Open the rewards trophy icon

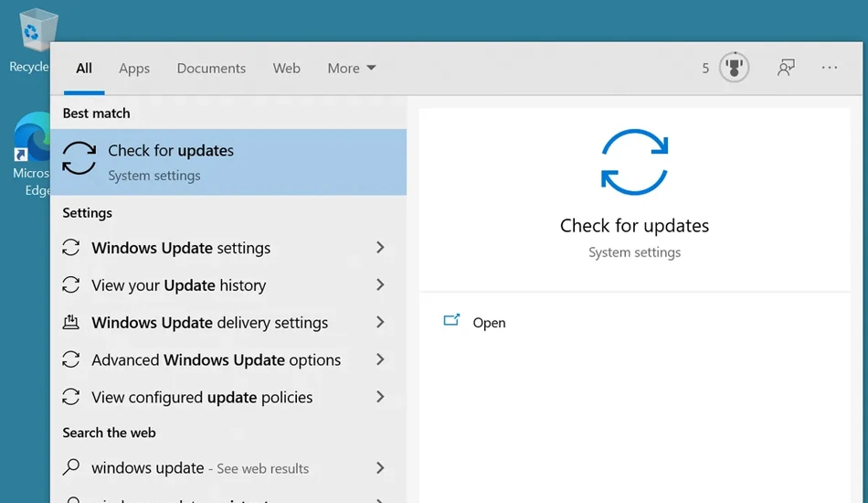pos(734,68)
